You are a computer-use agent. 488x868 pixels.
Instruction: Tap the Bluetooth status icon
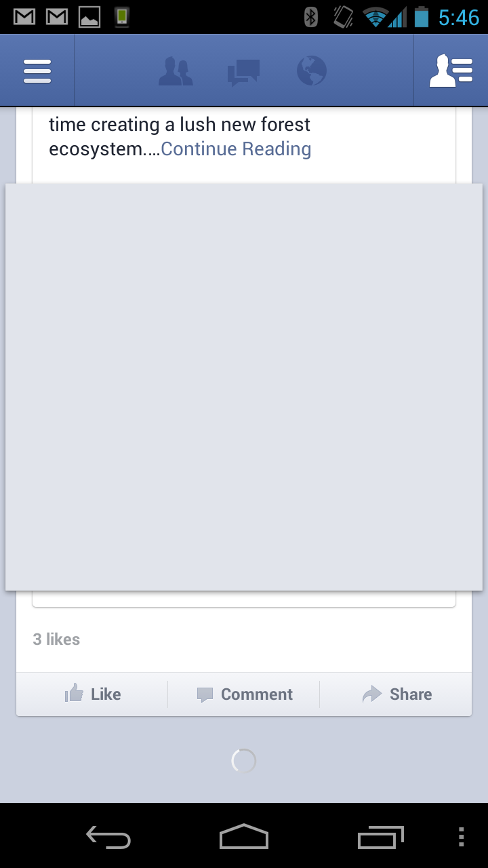(311, 17)
